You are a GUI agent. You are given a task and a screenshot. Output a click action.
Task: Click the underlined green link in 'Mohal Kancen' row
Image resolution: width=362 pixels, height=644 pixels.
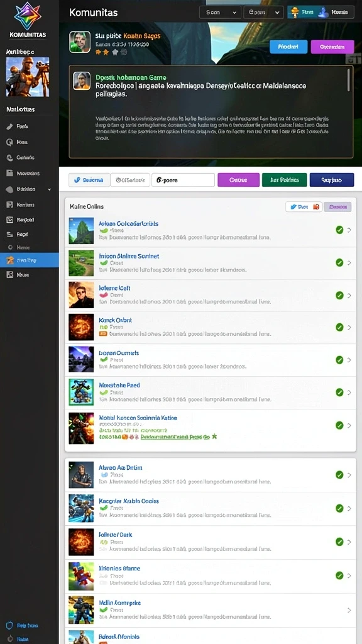click(175, 438)
